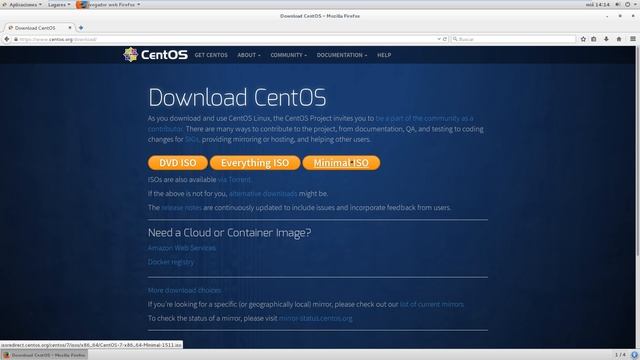Image resolution: width=640 pixels, height=360 pixels.
Task: Open More download choices link
Action: 184,290
